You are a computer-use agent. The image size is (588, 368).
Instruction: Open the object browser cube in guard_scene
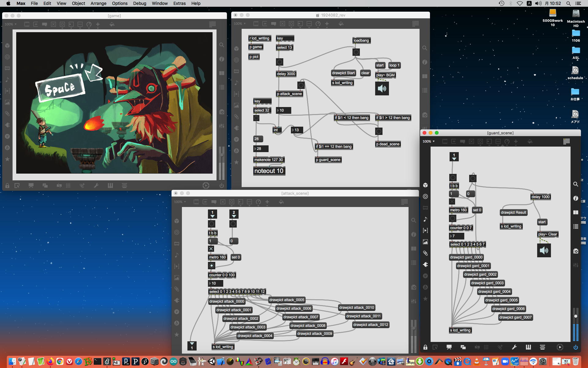click(425, 185)
